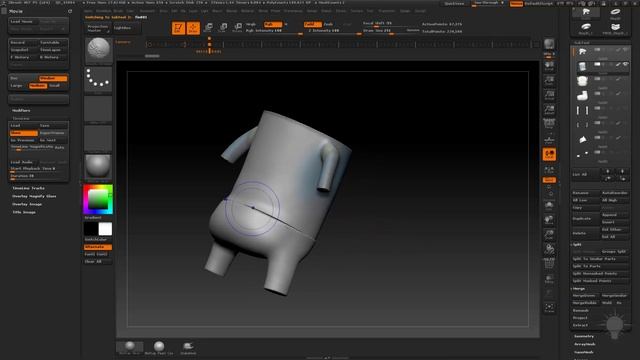Click the Floor grid icon on right shelf
The height and width of the screenshot is (360, 640).
click(x=549, y=140)
